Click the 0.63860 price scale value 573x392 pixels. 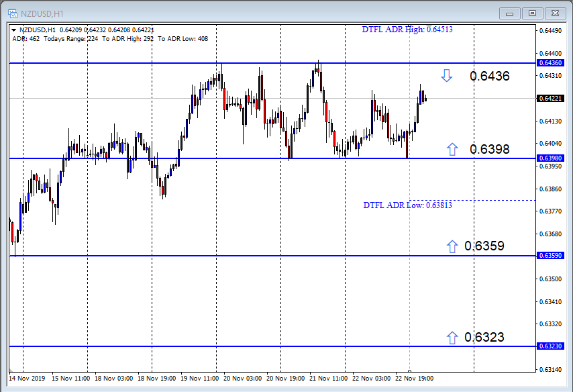tap(550, 189)
